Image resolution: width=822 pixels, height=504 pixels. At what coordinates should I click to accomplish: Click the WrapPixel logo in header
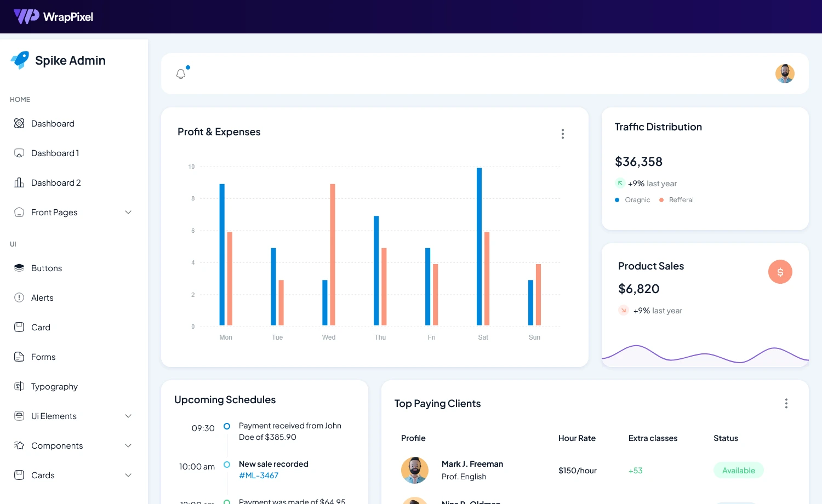pos(53,16)
